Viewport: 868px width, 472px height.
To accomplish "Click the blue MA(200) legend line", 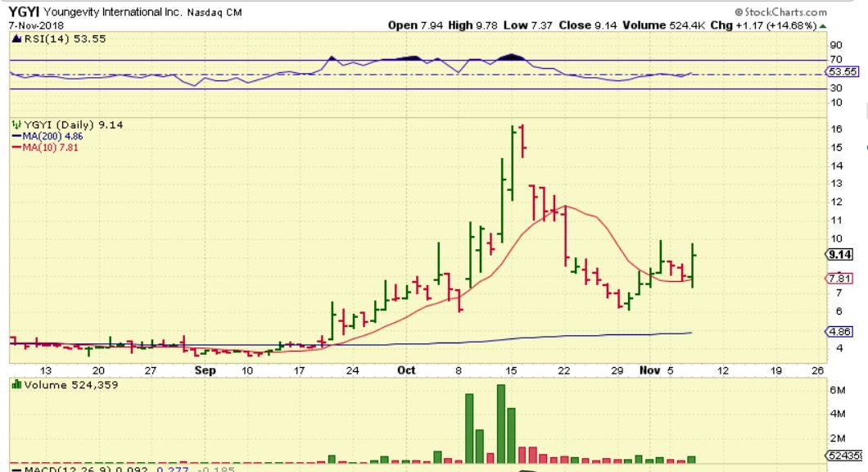I will tap(16, 136).
